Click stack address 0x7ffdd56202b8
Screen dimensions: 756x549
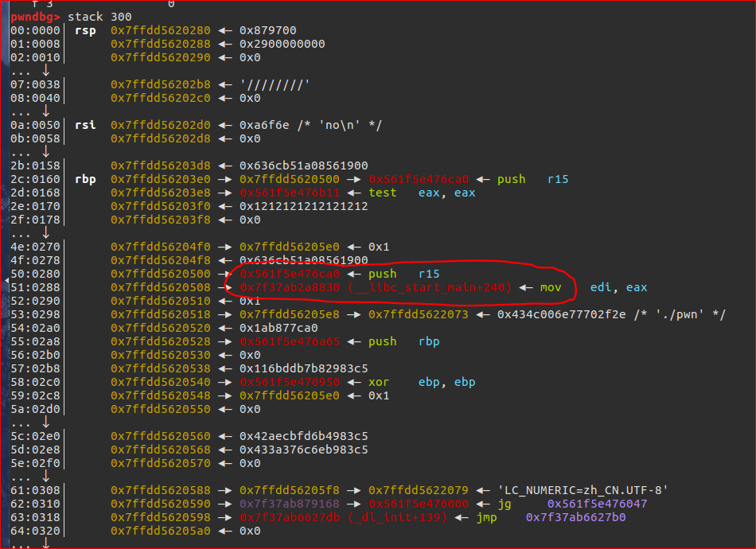(161, 84)
